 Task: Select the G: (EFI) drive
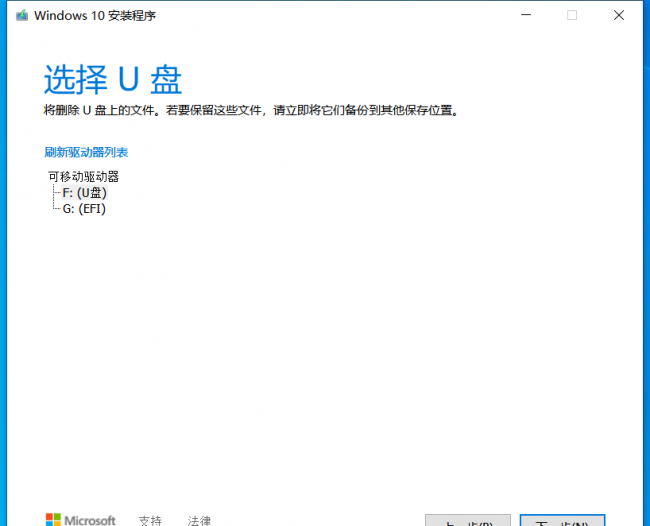(84, 208)
